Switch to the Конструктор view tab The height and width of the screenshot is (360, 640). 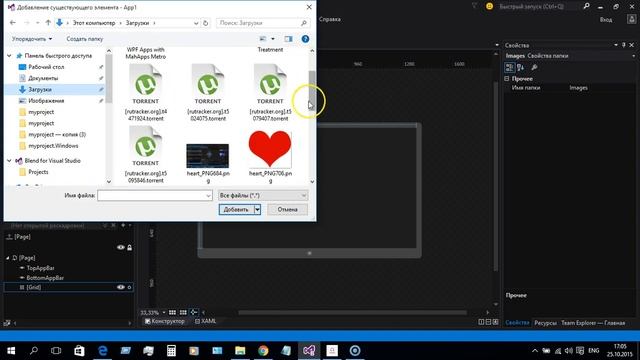pos(165,321)
